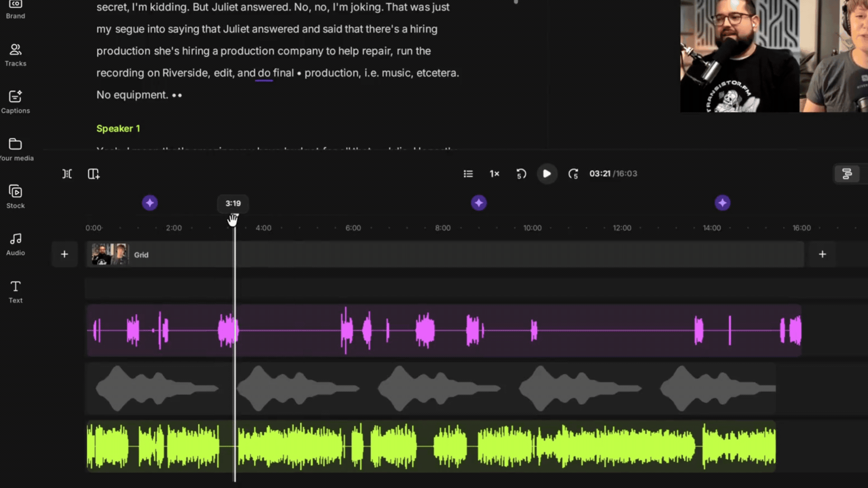This screenshot has width=868, height=488.
Task: Click the first purple AI marker
Action: (x=150, y=203)
